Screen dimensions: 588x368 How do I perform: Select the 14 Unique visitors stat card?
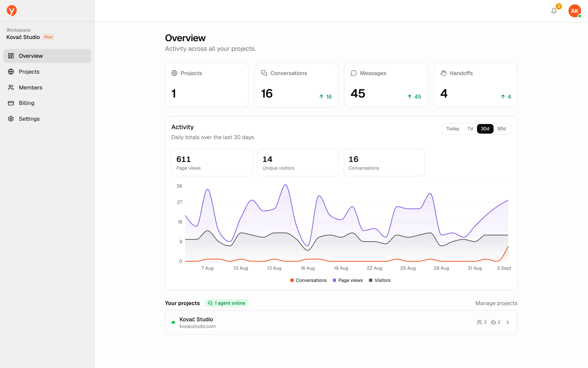coord(298,163)
